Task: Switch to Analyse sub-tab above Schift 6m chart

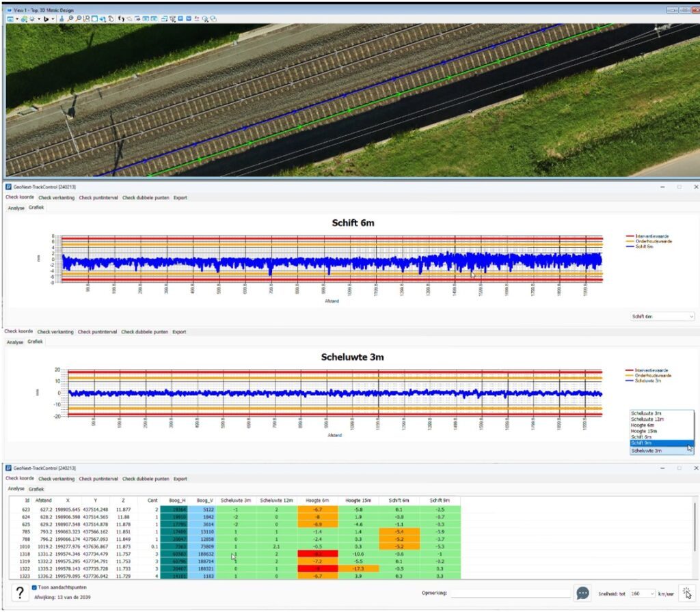Action: click(16, 208)
